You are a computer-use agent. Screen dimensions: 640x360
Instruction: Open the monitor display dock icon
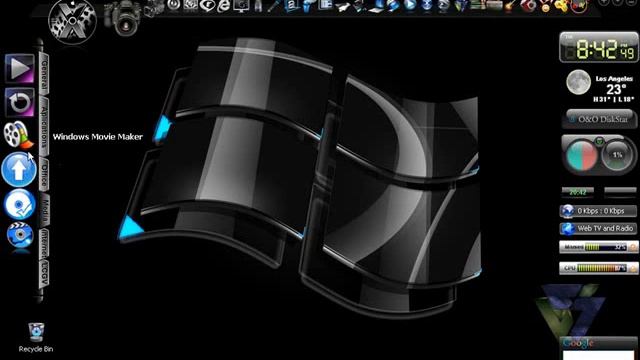[x=241, y=6]
